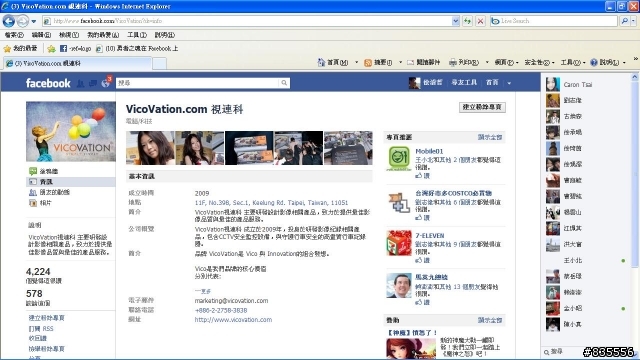Like the 7-ELEVEN page thumbs-up
Image resolution: width=640 pixels, height=360 pixels.
pyautogui.click(x=422, y=260)
